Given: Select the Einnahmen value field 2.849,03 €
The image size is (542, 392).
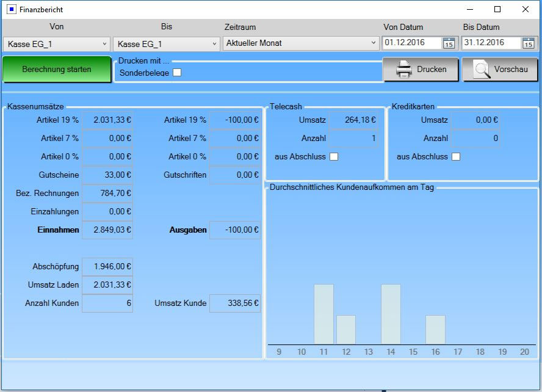Looking at the screenshot, I should coord(107,230).
